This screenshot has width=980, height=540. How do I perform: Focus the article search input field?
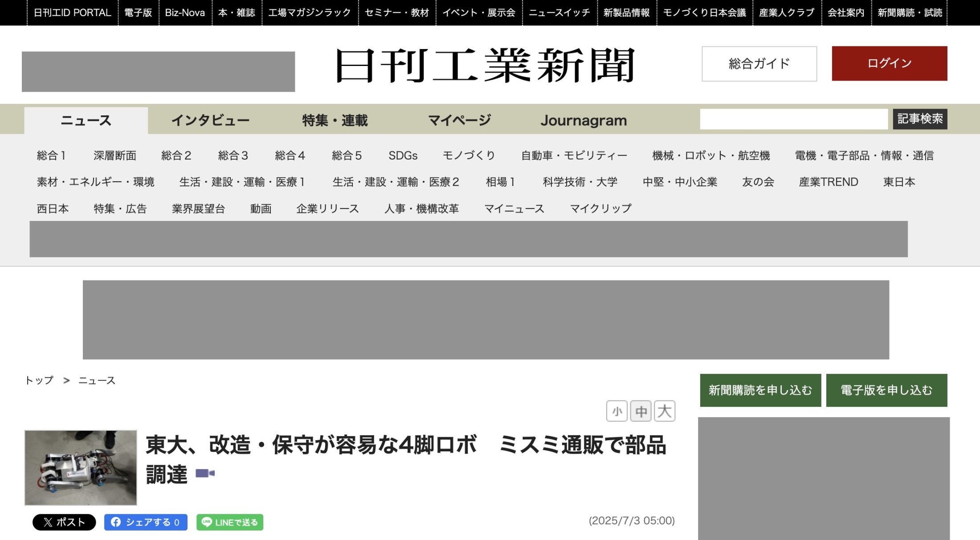[x=793, y=119]
